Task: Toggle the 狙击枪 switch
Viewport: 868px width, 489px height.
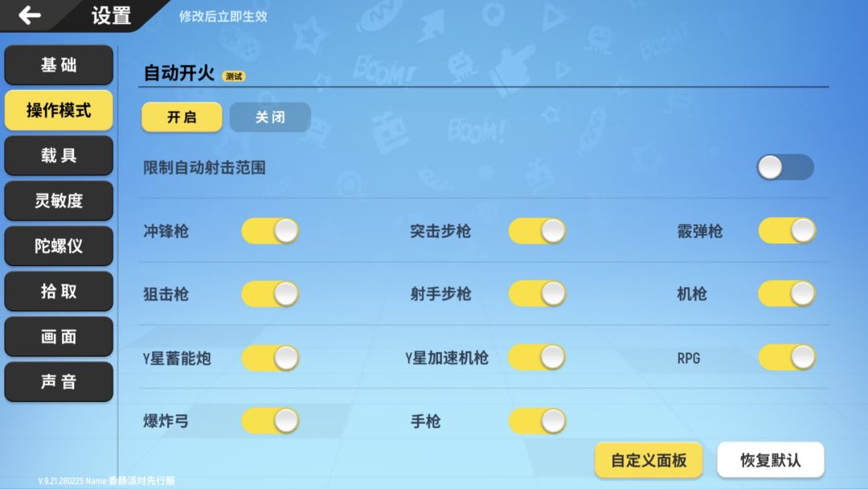Action: [270, 294]
